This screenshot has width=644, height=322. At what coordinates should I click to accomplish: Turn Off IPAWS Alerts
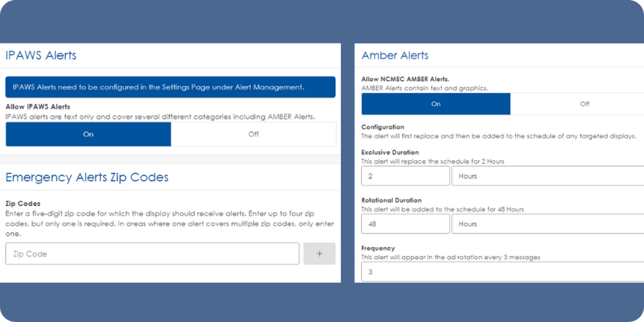click(x=253, y=134)
